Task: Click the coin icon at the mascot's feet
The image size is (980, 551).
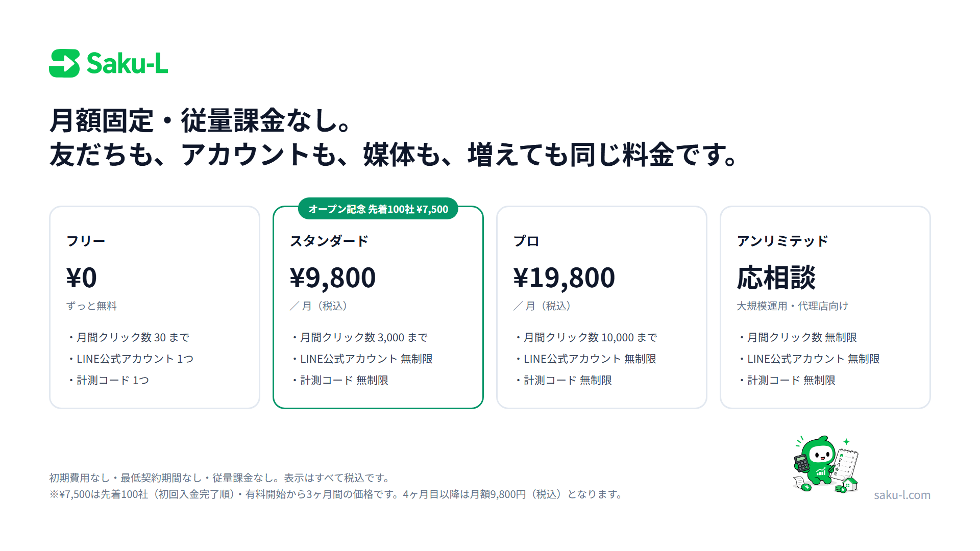Action: coord(806,487)
